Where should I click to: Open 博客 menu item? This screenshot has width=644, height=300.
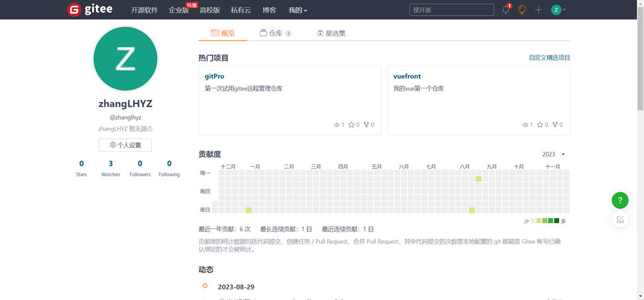(x=270, y=10)
